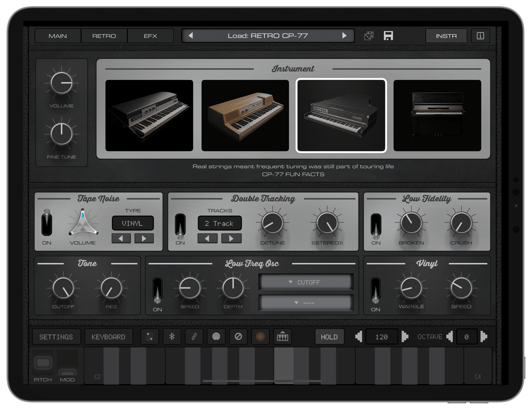Switch to the RETRO tab
The width and height of the screenshot is (532, 410).
coord(104,36)
